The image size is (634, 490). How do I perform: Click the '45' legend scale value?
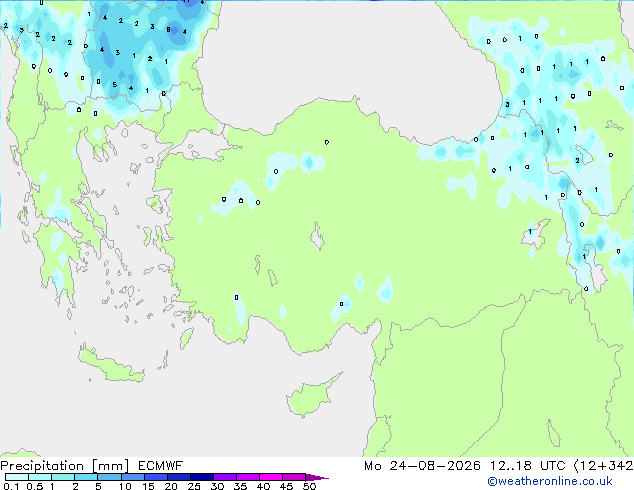[286, 486]
